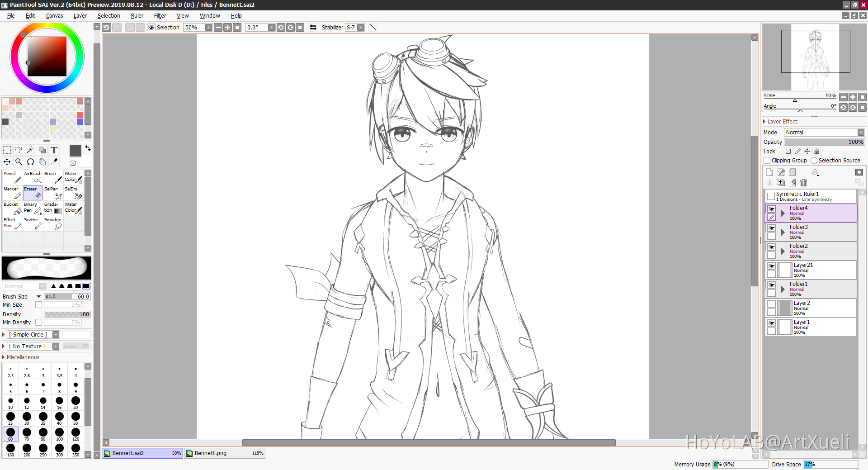Adjust the layer Opacity slider
The image size is (868, 470).
[x=824, y=142]
